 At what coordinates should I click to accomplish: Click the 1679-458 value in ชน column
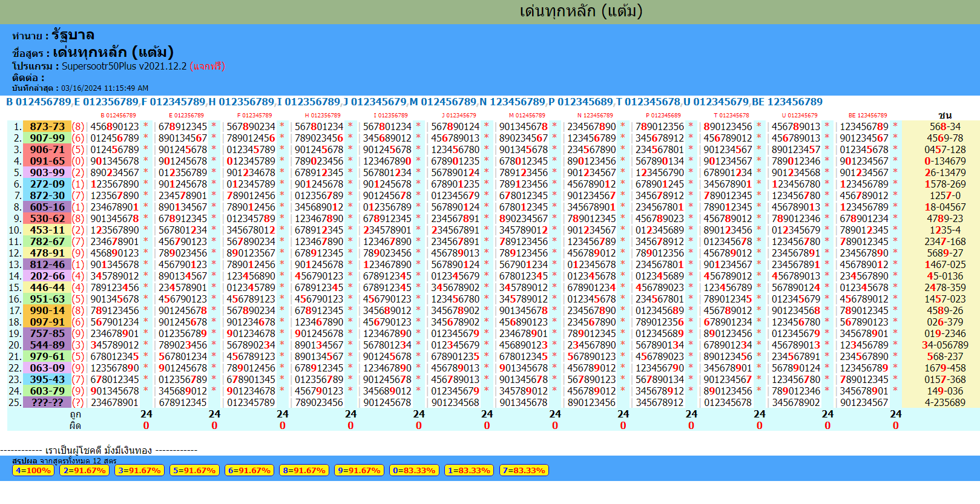point(945,368)
